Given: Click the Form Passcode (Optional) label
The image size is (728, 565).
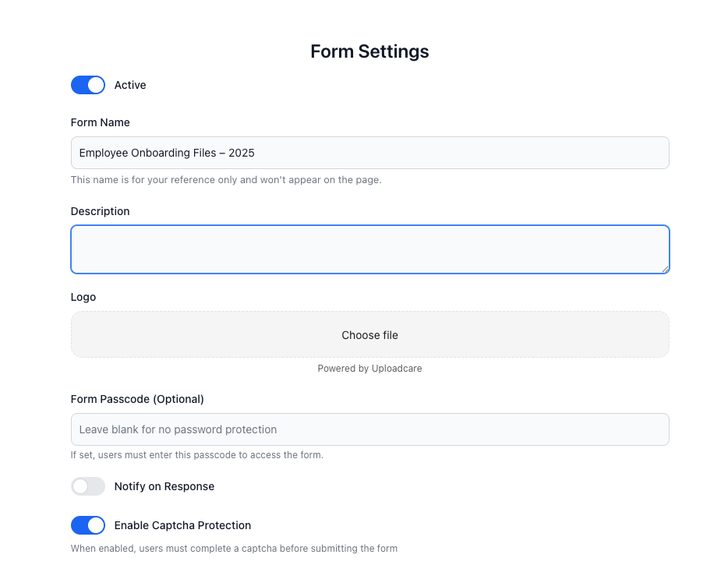Looking at the screenshot, I should pos(137,399).
